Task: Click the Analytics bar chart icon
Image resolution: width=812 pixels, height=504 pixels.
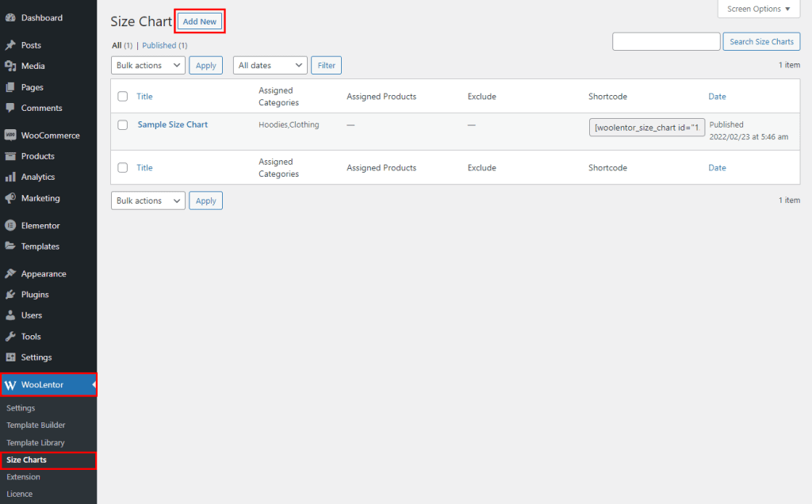Action: (10, 177)
